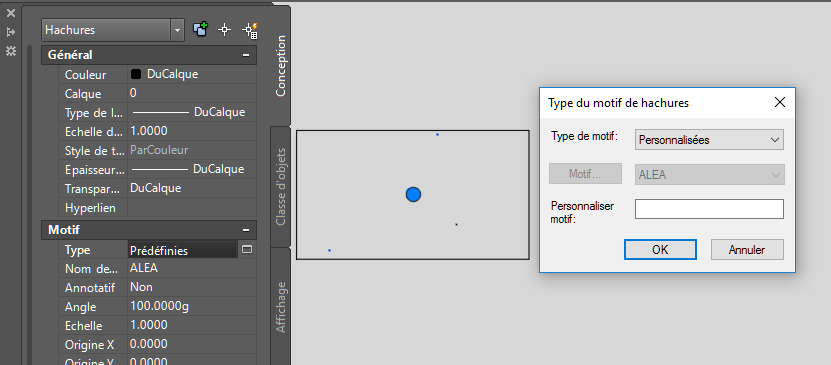Collapse the Motif section
This screenshot has width=831, height=365.
click(x=246, y=230)
